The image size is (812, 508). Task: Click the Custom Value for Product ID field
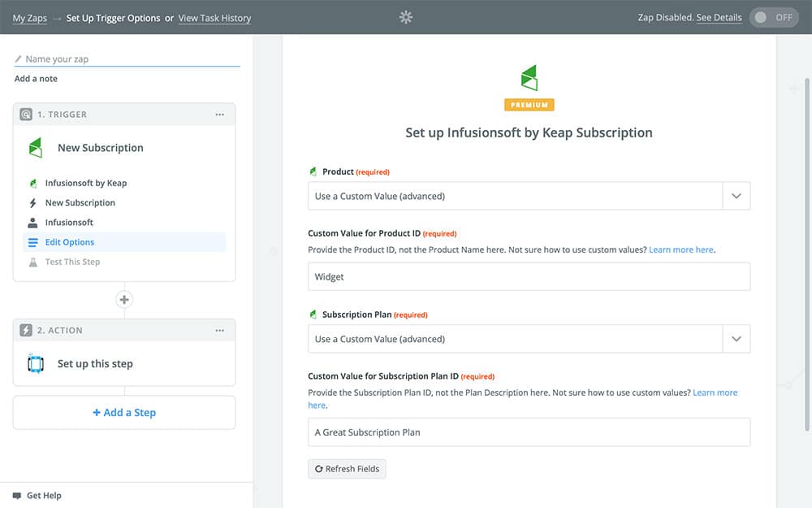point(529,276)
